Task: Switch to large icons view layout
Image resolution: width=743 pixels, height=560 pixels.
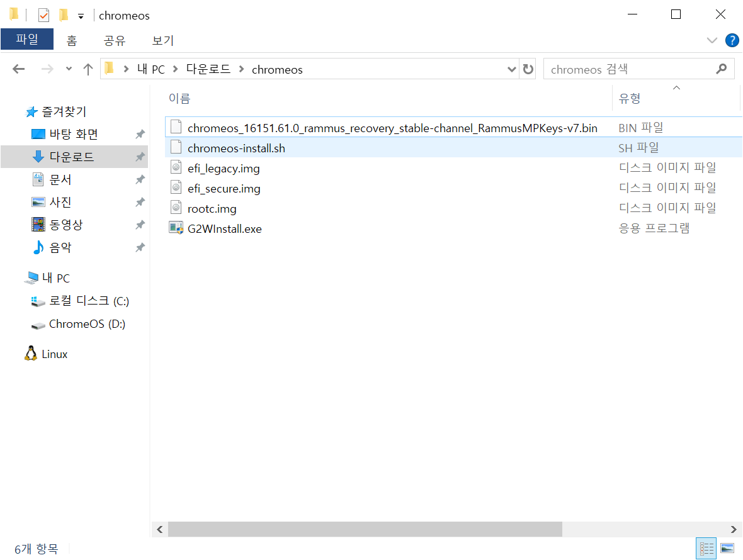Action: 727,549
